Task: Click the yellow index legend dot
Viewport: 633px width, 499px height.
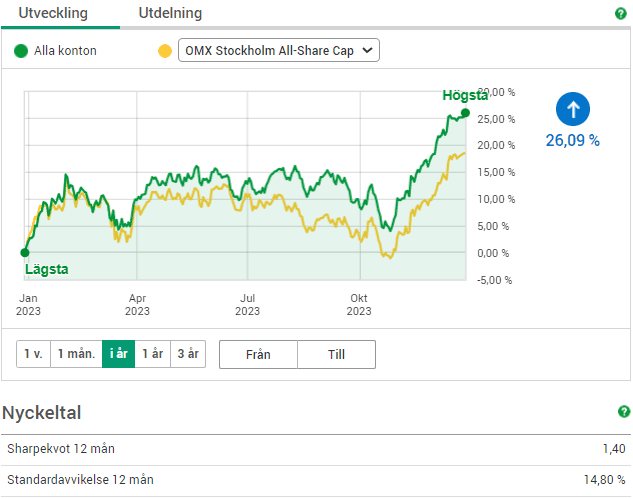Action: pyautogui.click(x=165, y=50)
